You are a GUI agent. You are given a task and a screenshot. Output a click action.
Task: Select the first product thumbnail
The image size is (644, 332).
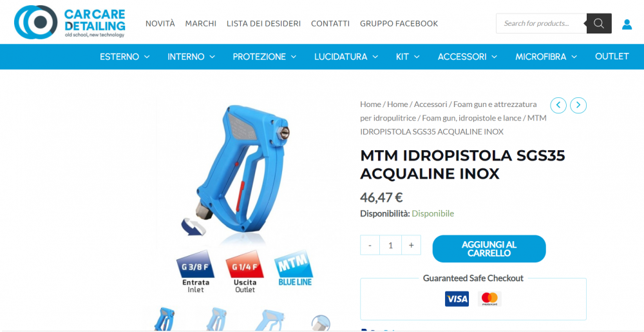[x=164, y=319]
